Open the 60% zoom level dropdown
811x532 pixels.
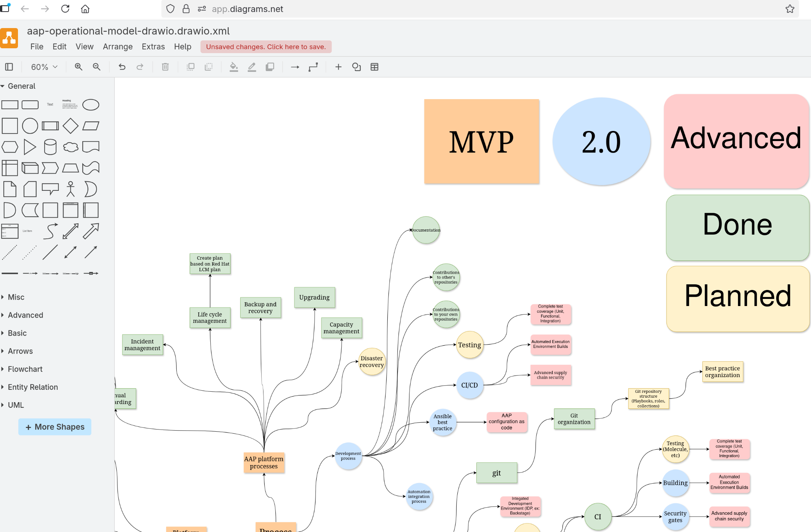(x=44, y=67)
